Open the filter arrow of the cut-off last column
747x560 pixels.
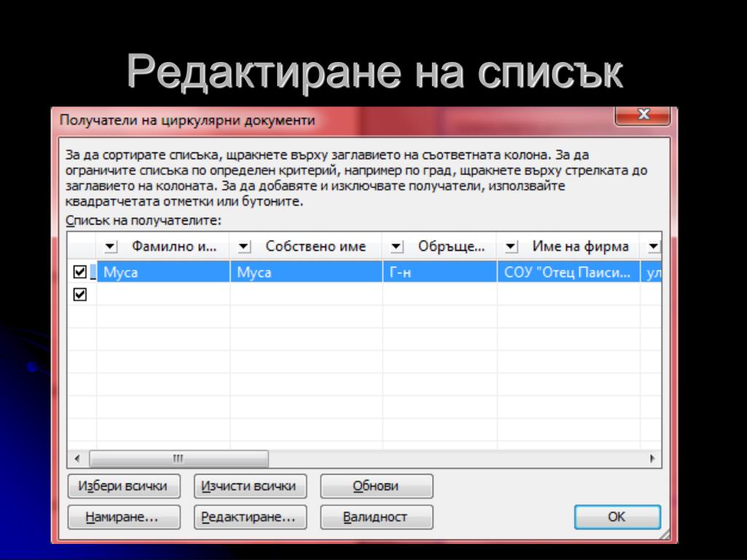[x=654, y=246]
